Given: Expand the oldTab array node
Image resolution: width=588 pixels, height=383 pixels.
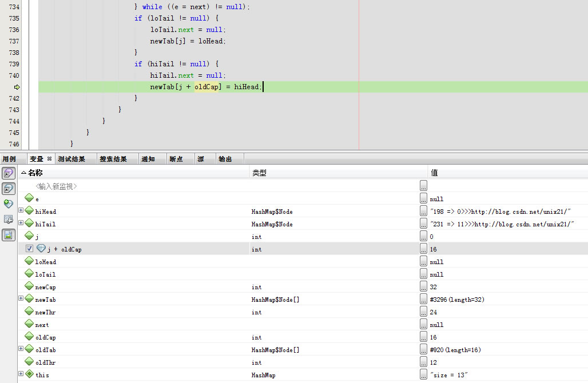Looking at the screenshot, I should (21, 349).
